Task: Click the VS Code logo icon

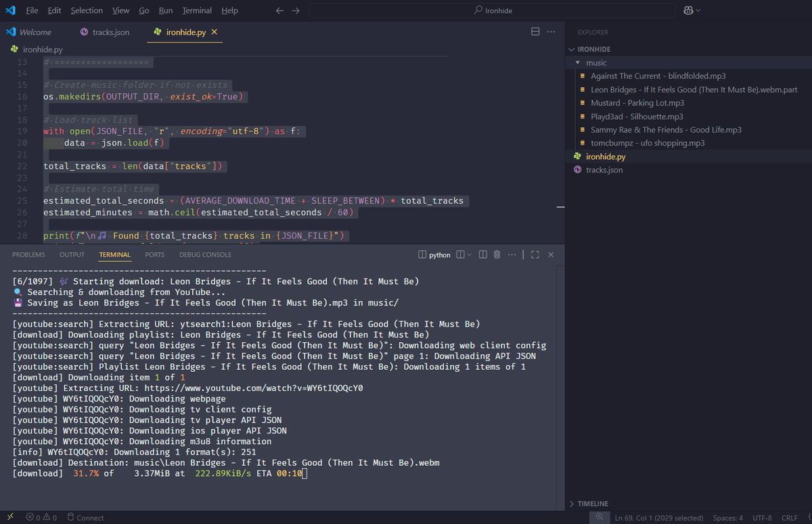Action: tap(10, 10)
